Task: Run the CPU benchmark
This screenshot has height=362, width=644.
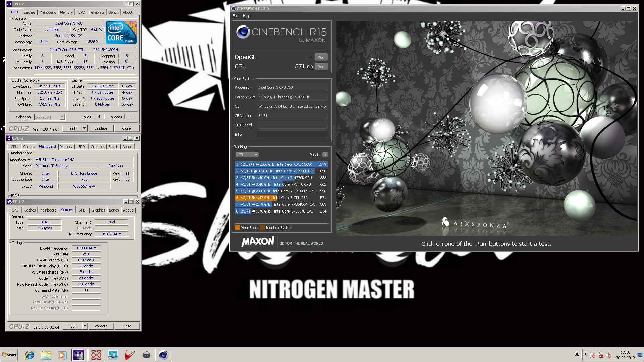Action: [321, 66]
